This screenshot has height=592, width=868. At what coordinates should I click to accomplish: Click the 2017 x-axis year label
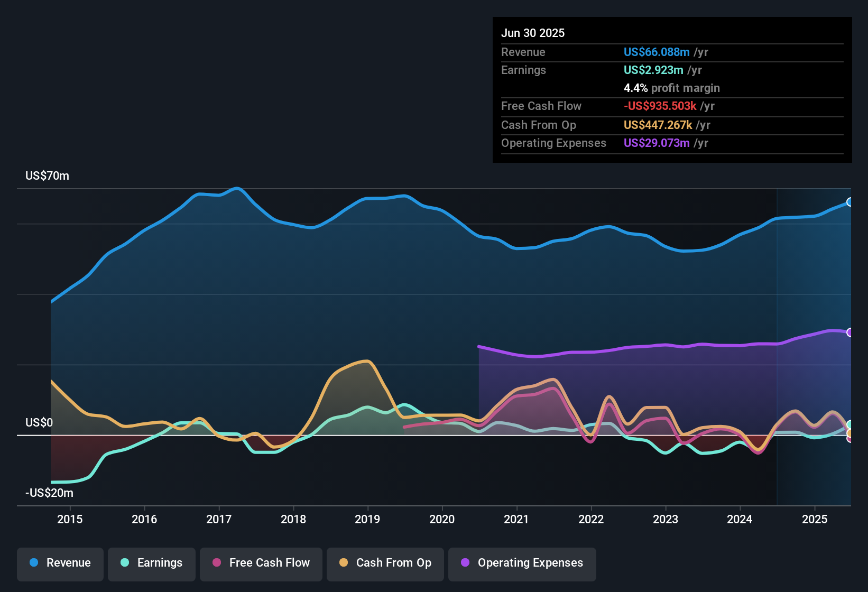click(219, 519)
